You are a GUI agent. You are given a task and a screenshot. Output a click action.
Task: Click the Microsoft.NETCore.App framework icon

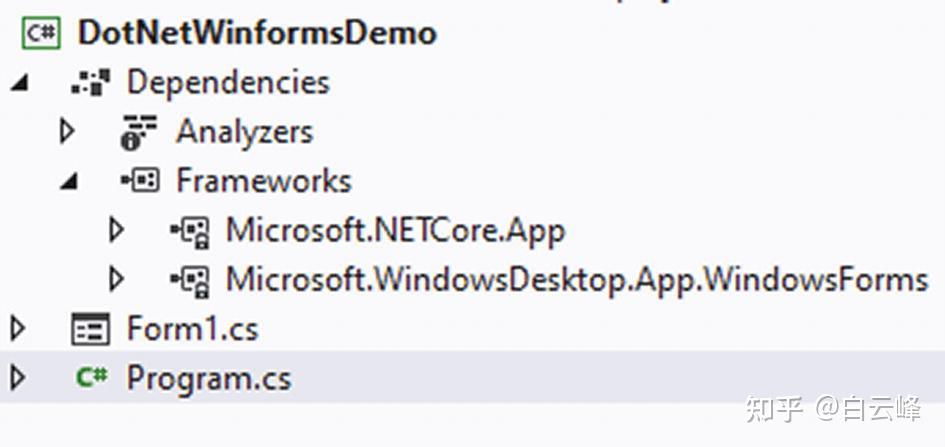(188, 231)
